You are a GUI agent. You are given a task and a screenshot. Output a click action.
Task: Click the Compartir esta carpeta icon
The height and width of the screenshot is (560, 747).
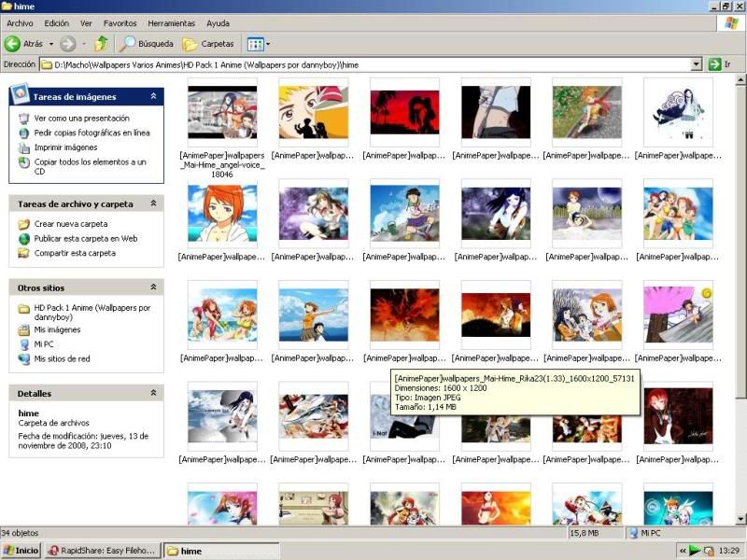[x=24, y=253]
